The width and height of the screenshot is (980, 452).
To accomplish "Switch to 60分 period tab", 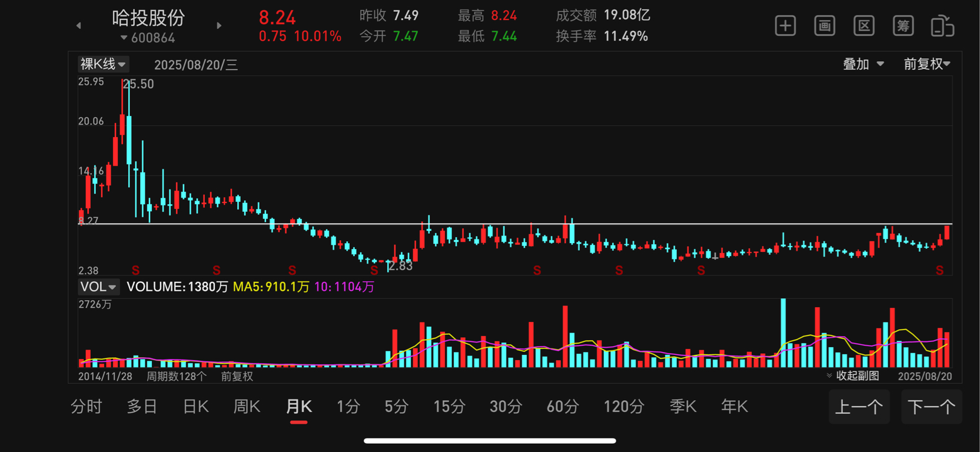I will coord(563,407).
